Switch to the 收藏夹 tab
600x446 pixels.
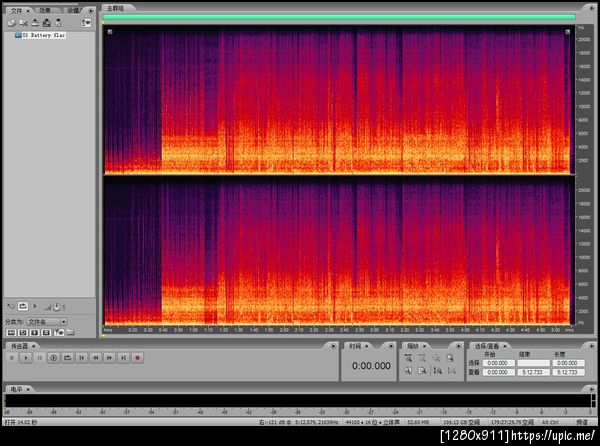coord(74,11)
